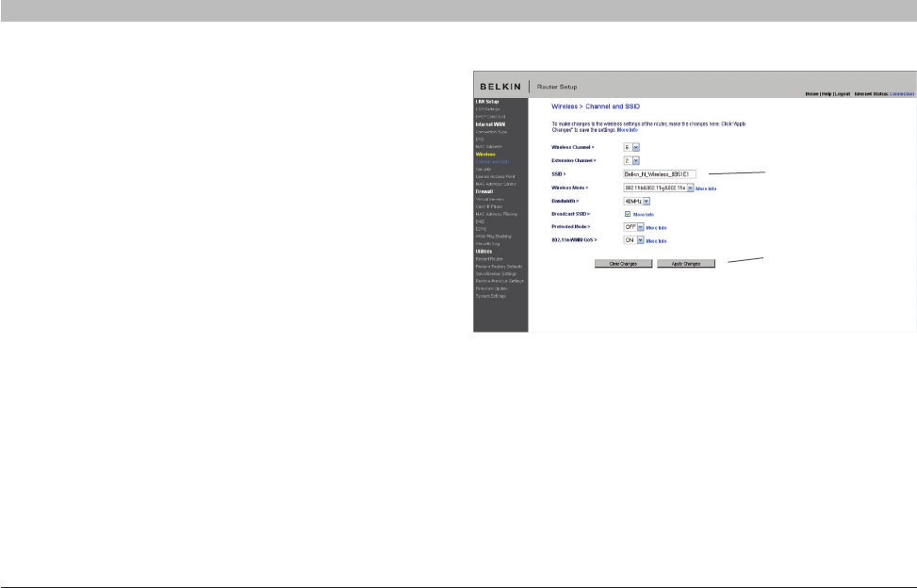
Task: Open the Wireless Mode dropdown
Action: coord(659,188)
